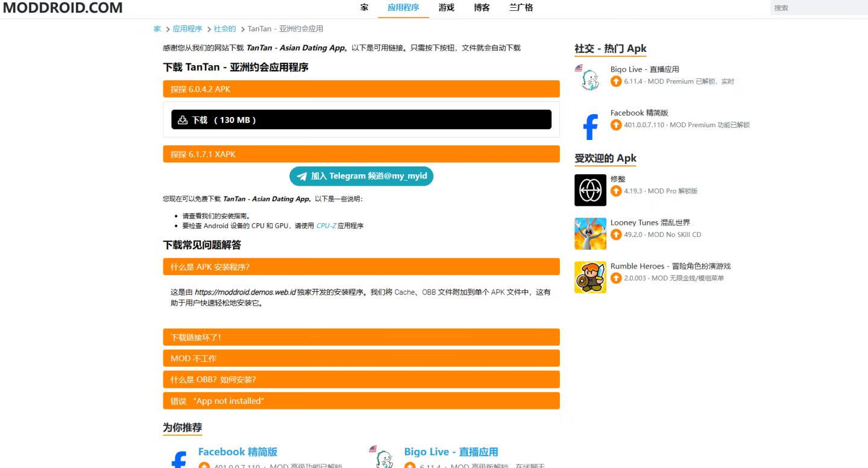Screen dimensions: 868x468
Task: Go to 社会的 breadcrumb link
Action: 225,29
